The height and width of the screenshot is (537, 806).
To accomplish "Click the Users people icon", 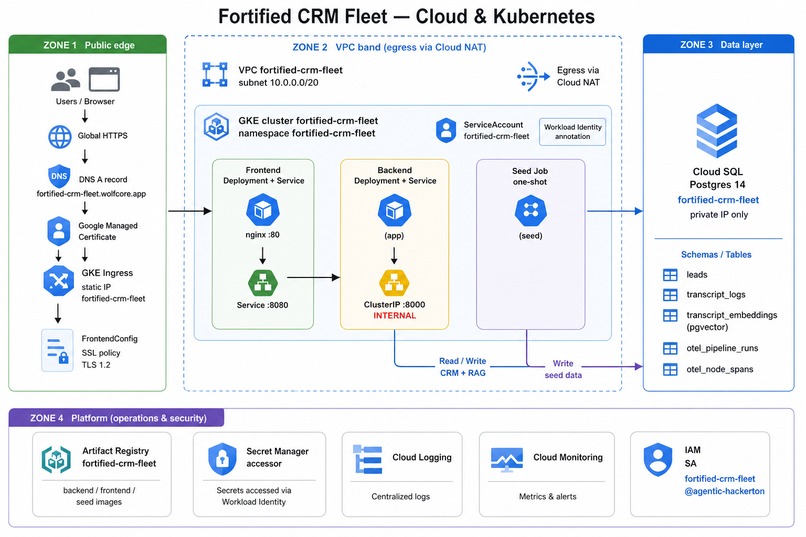I will (65, 79).
